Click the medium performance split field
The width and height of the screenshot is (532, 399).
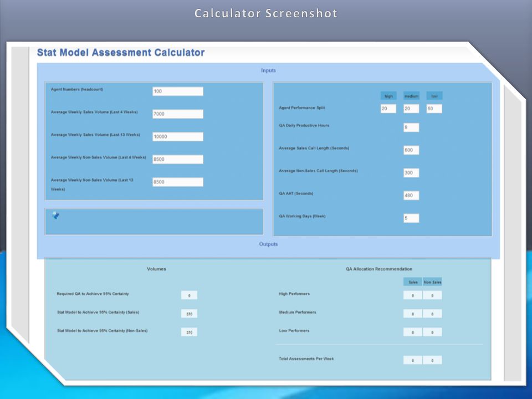click(411, 109)
